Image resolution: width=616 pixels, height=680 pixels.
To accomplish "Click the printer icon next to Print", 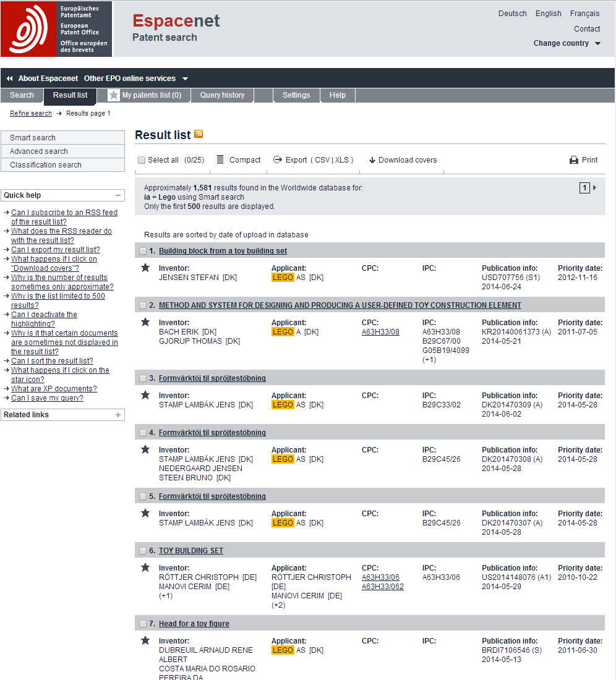I will pyautogui.click(x=574, y=160).
